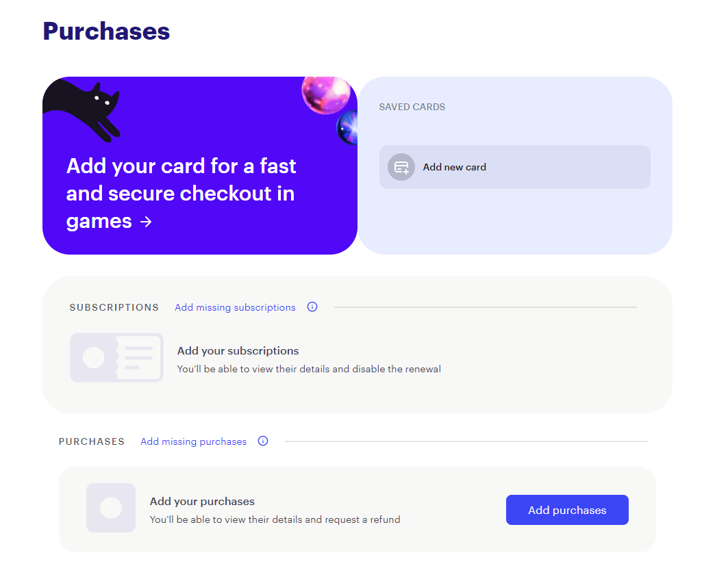
Task: Click the purchases square placeholder icon
Action: click(x=111, y=508)
